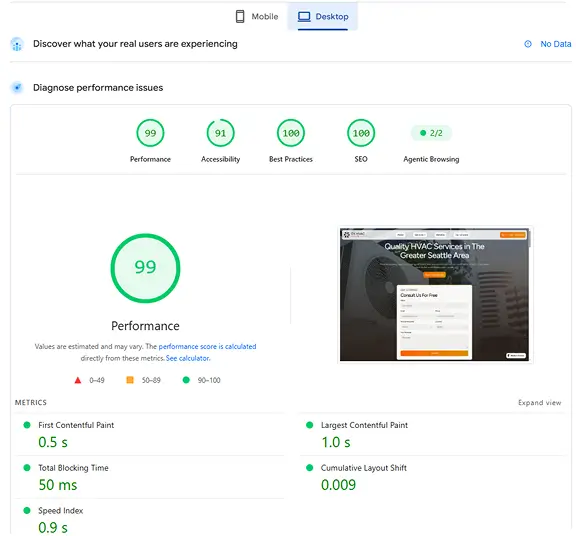Screen dimensions: 576x537
Task: Click the Total Blocking Time label
Action: point(73,468)
